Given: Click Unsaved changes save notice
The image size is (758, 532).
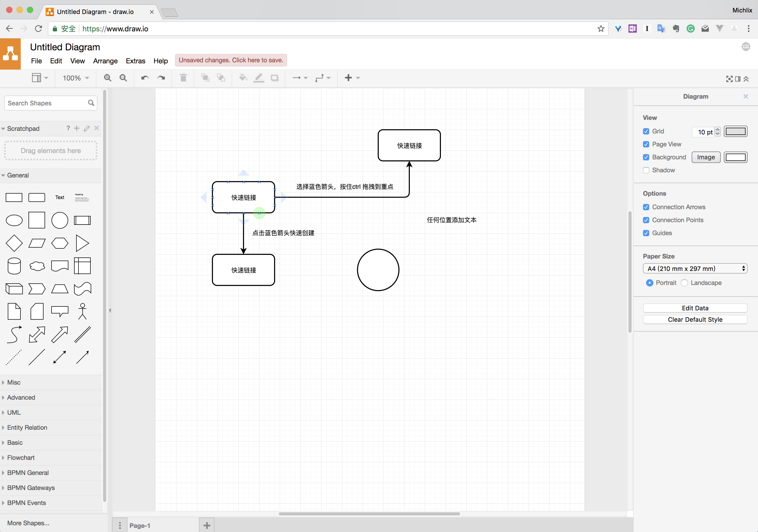Looking at the screenshot, I should pos(231,60).
